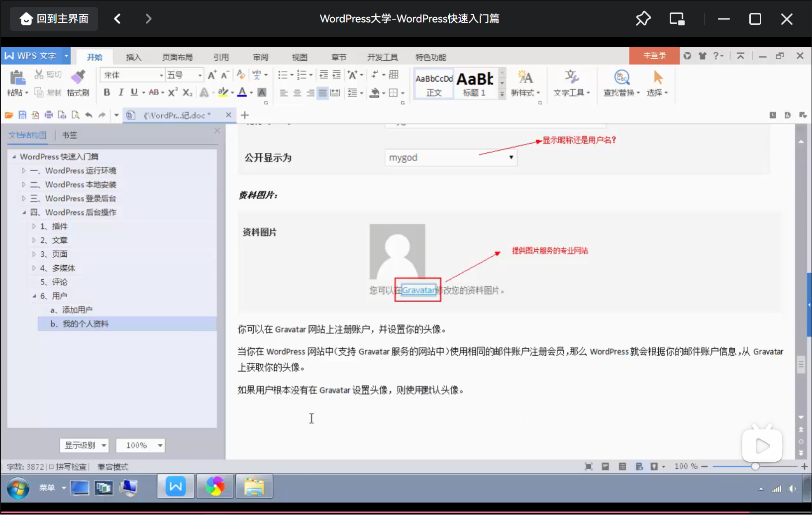Open the font size dropdown 五号
Viewport: 812px width, 515px height.
(200, 75)
